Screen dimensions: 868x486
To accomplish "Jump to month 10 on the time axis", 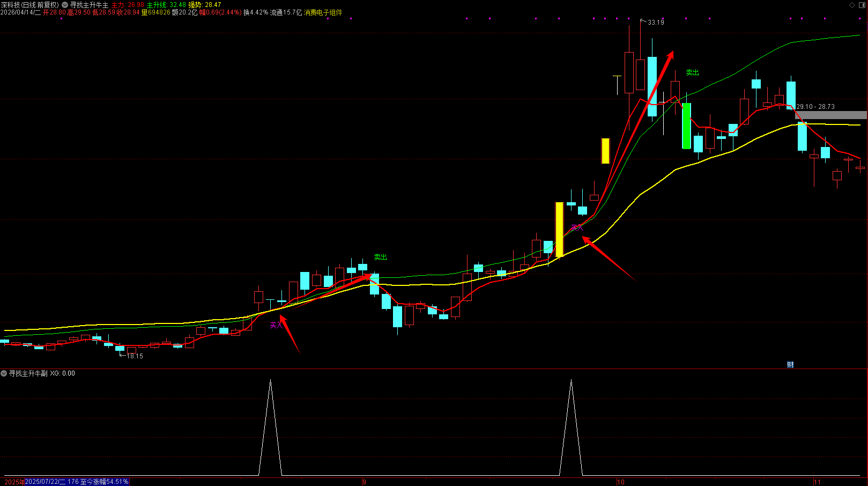I will pos(621,482).
